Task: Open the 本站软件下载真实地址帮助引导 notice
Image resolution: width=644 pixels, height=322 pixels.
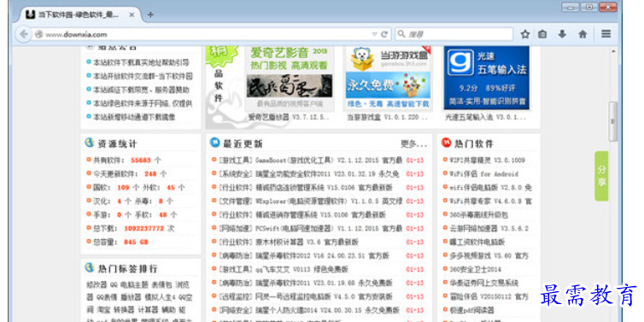Action: pos(141,62)
